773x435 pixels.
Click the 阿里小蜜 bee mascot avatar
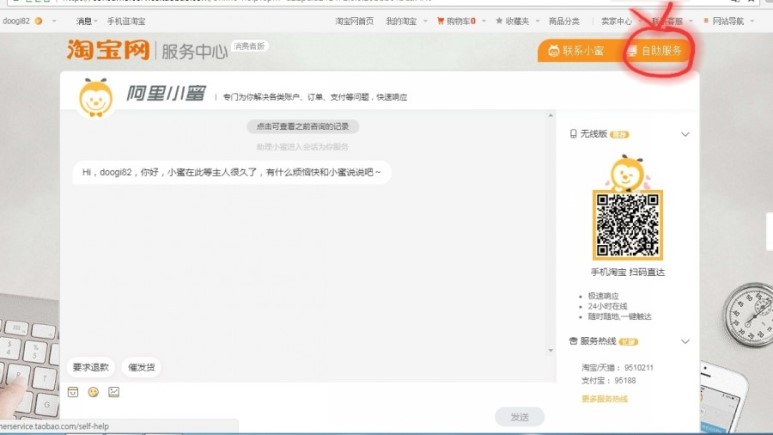[96, 98]
